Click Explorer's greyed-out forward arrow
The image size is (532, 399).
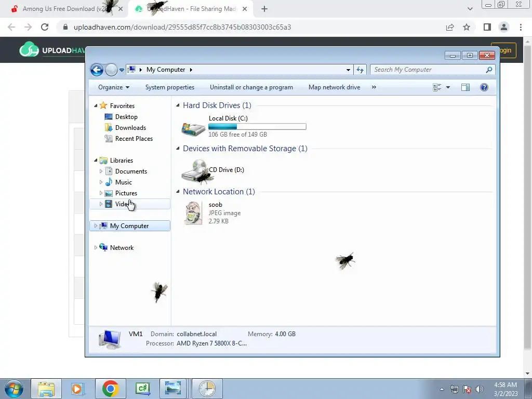click(111, 70)
